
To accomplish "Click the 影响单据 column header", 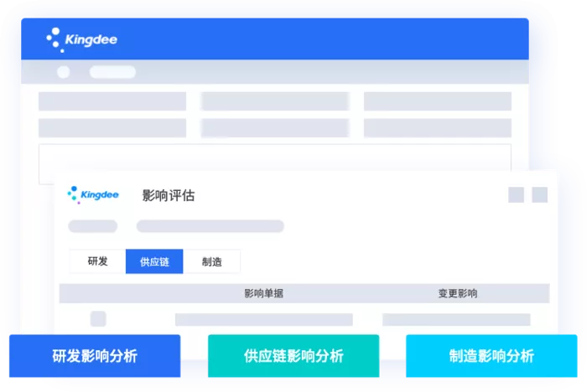I will [x=263, y=293].
